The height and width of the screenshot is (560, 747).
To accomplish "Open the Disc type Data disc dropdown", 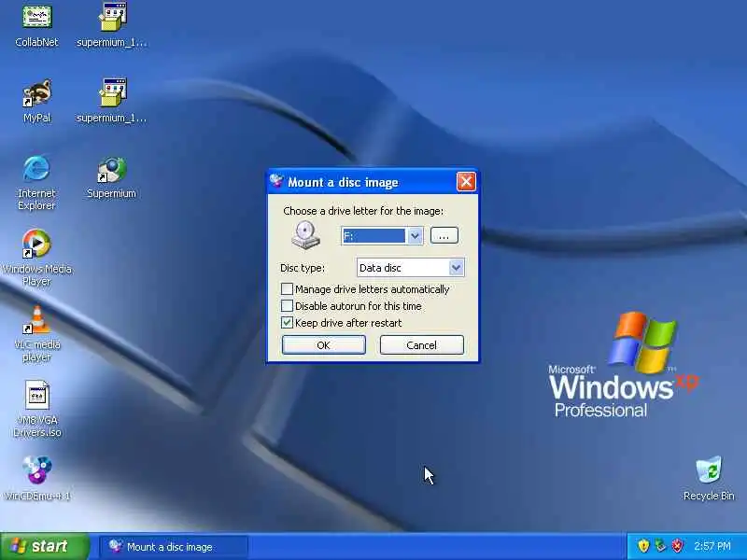I will (x=456, y=268).
